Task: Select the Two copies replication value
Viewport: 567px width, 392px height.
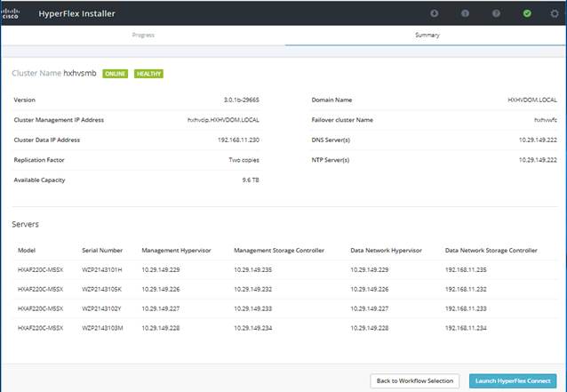Action: pos(244,160)
